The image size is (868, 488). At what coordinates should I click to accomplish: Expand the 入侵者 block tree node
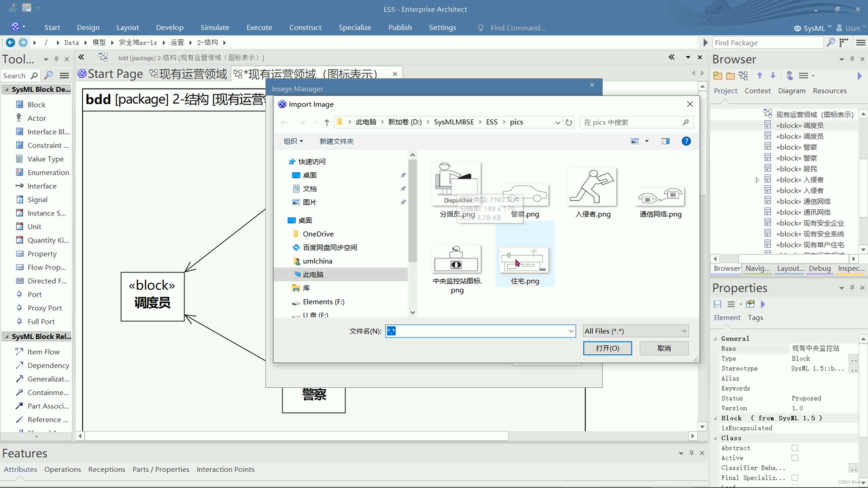tap(757, 180)
